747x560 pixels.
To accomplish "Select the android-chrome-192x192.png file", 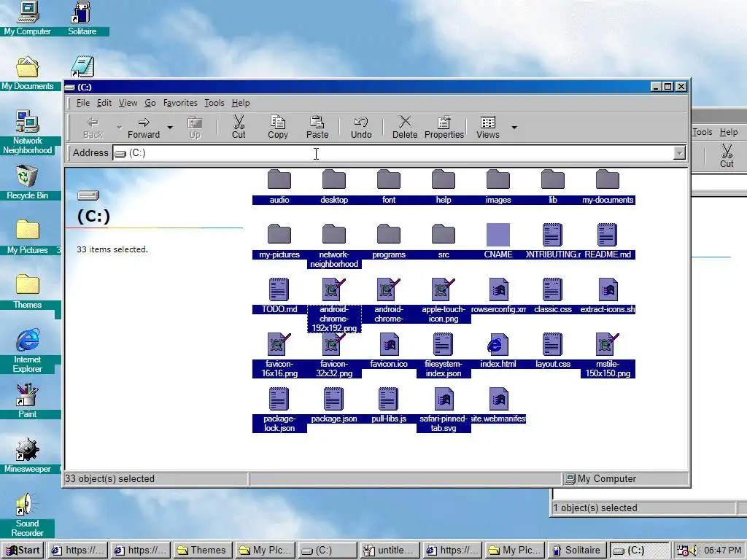I will (334, 305).
